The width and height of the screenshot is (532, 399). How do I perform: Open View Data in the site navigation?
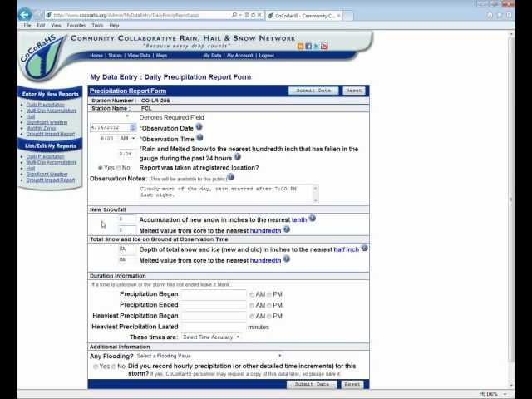tap(139, 56)
